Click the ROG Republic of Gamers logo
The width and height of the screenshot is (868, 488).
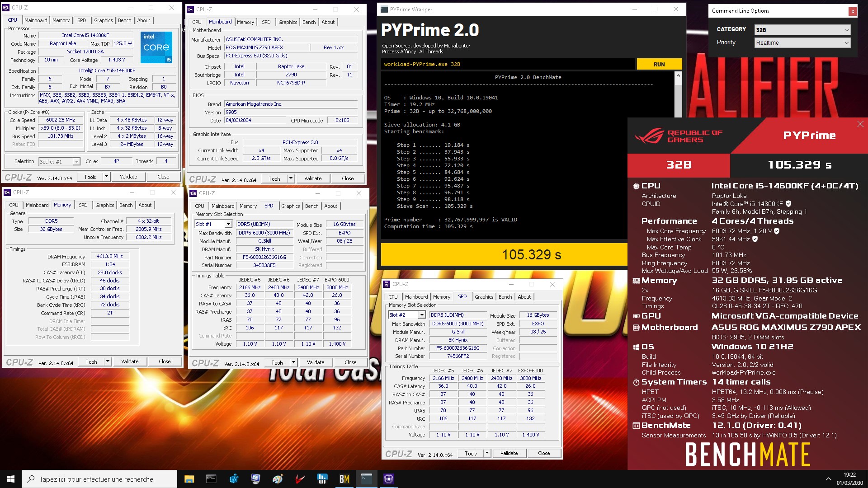[678, 136]
